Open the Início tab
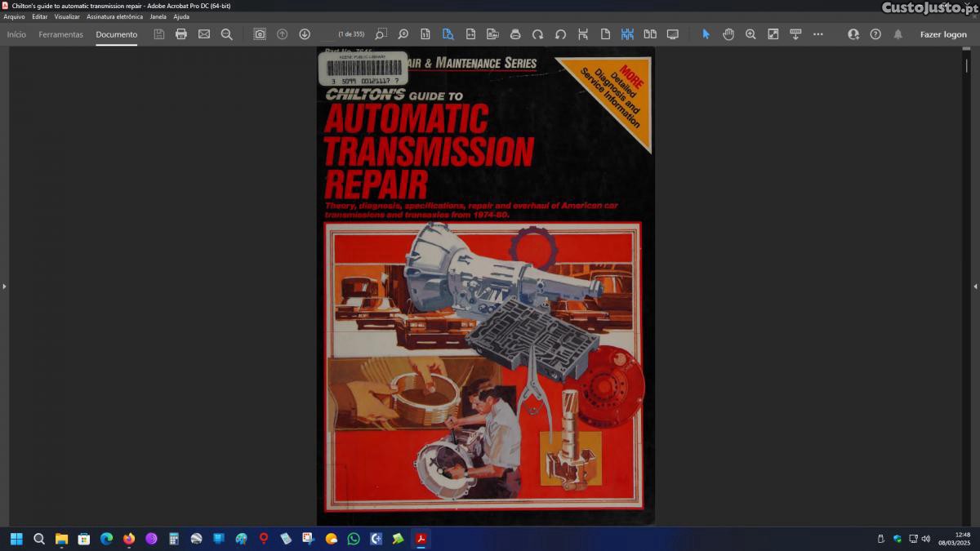The image size is (980, 551). coord(16,34)
